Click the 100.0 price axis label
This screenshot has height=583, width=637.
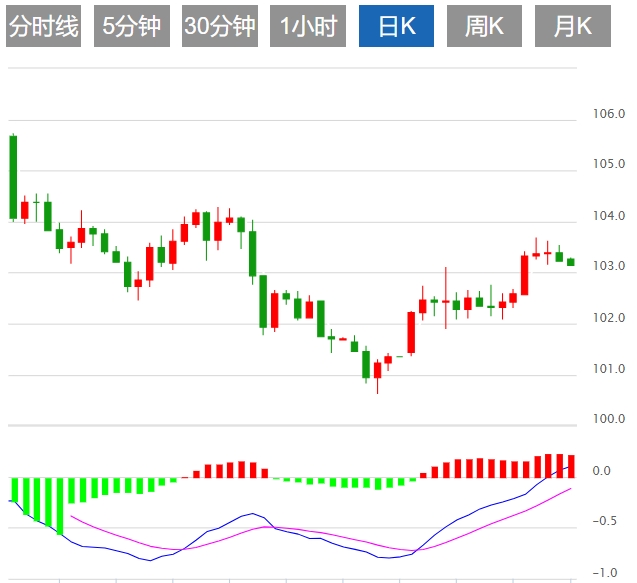[x=609, y=419]
